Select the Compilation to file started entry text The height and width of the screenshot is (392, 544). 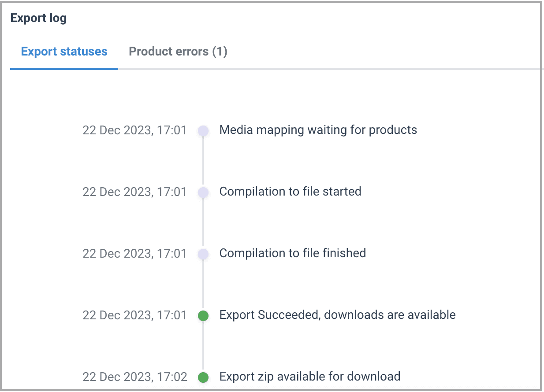pos(290,192)
